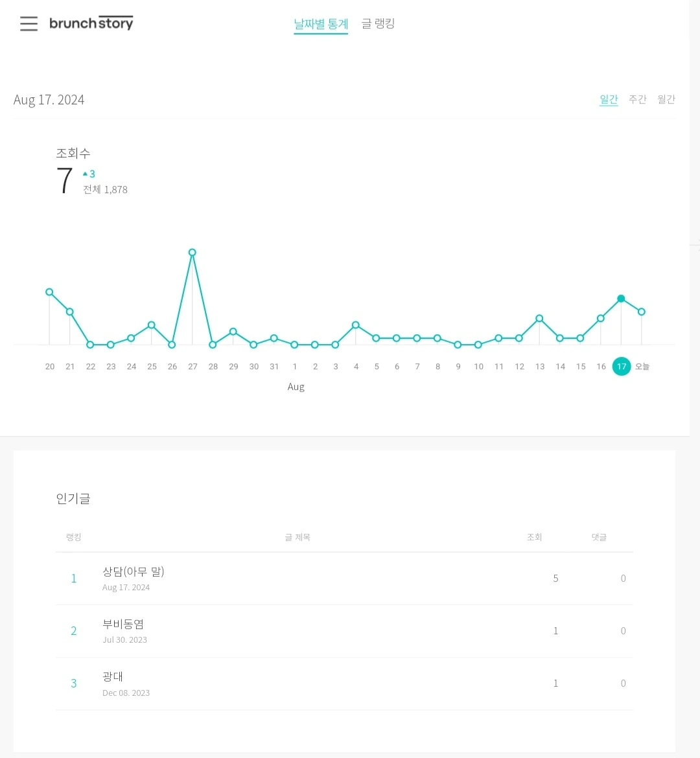
Task: Click the data point above date 13
Action: point(539,318)
